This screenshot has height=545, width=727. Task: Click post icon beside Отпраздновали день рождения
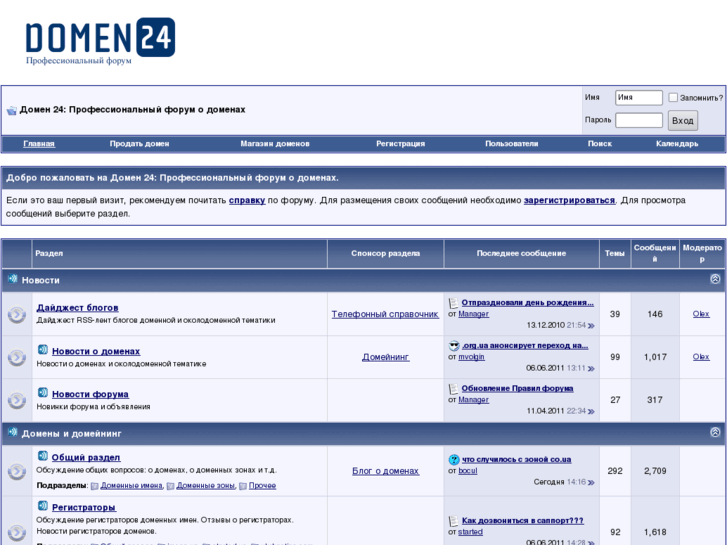[x=453, y=303]
